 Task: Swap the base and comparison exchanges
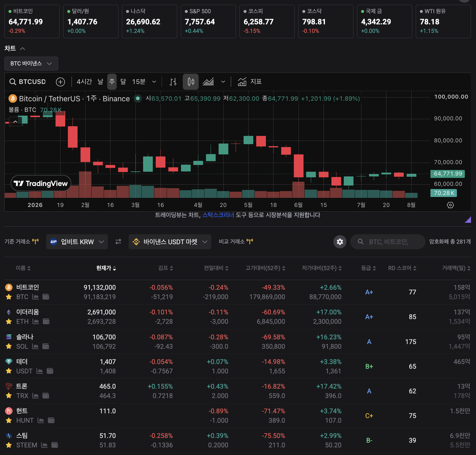point(118,242)
